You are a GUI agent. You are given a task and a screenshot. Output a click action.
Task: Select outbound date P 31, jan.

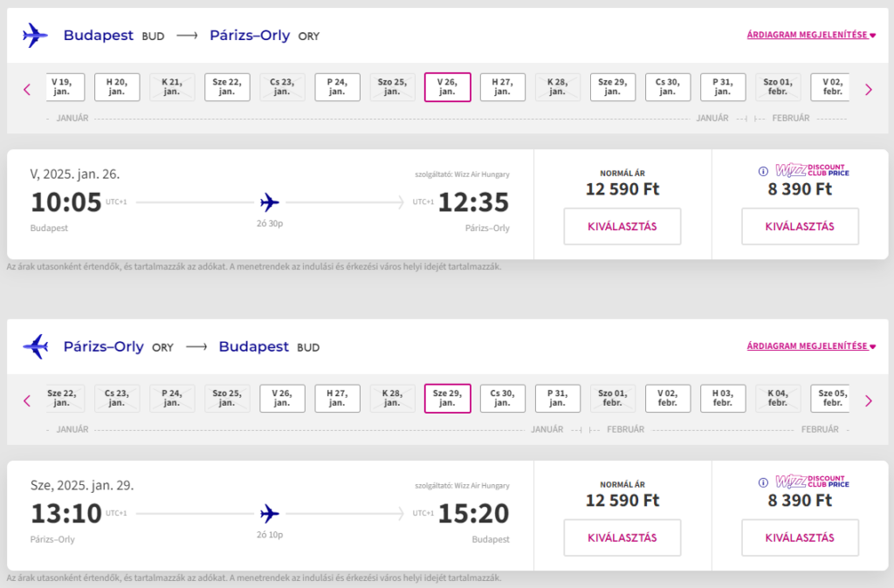(x=722, y=87)
